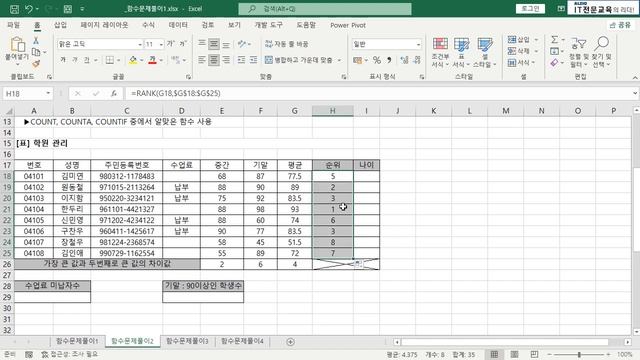Screen dimensions: 640x360
Task: Click the 공유 share button
Action: pos(620,25)
